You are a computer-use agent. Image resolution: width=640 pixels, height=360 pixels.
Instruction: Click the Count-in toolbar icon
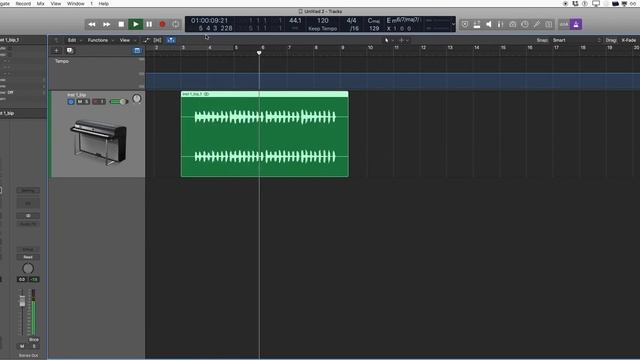coord(500,24)
